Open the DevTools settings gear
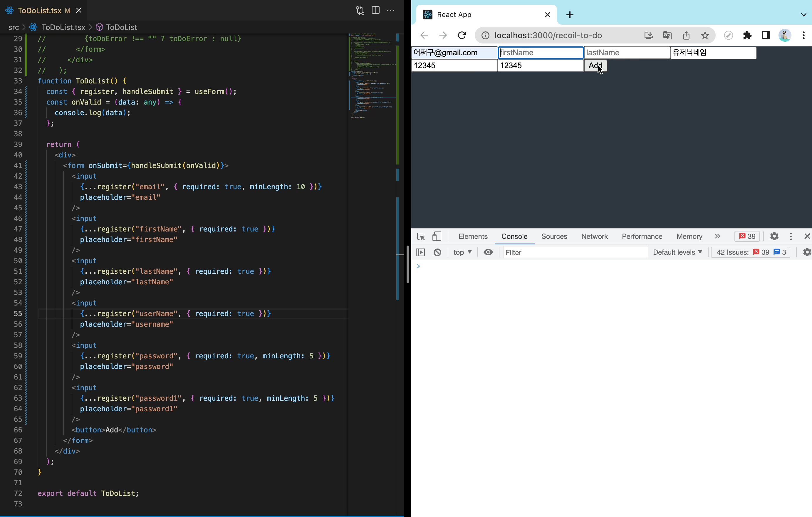The height and width of the screenshot is (517, 812). click(774, 236)
